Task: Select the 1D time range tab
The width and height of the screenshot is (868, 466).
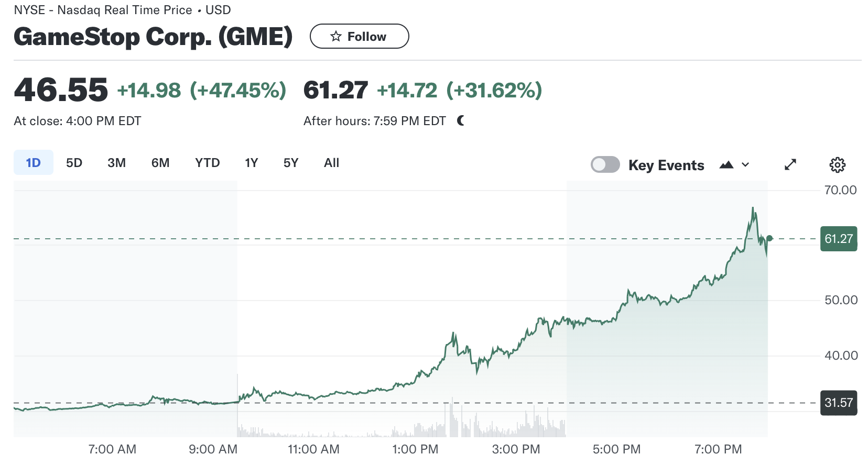Action: click(x=34, y=162)
